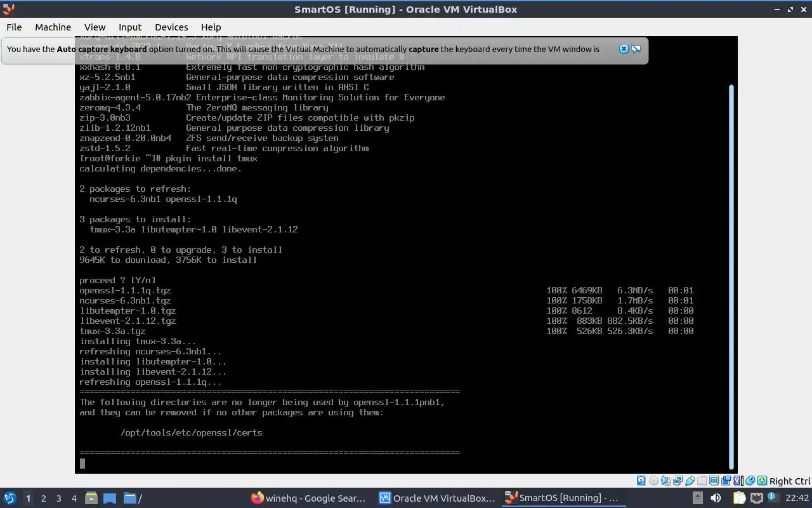Close the Auto capture keyboard notification
812x508 pixels.
[624, 49]
